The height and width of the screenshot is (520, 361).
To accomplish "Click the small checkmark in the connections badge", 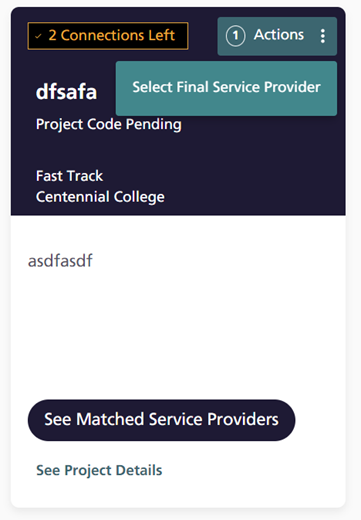I will pos(38,36).
